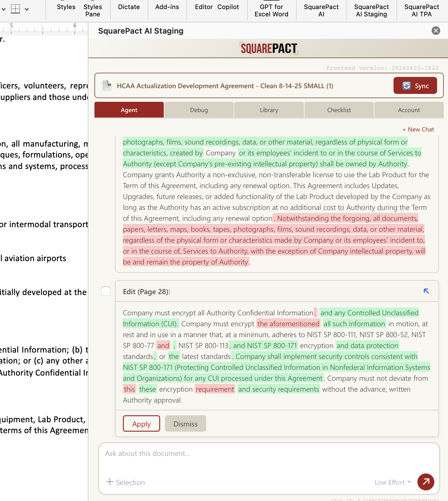Expand the chevron right of the dotted grid icon

[x=27, y=9]
